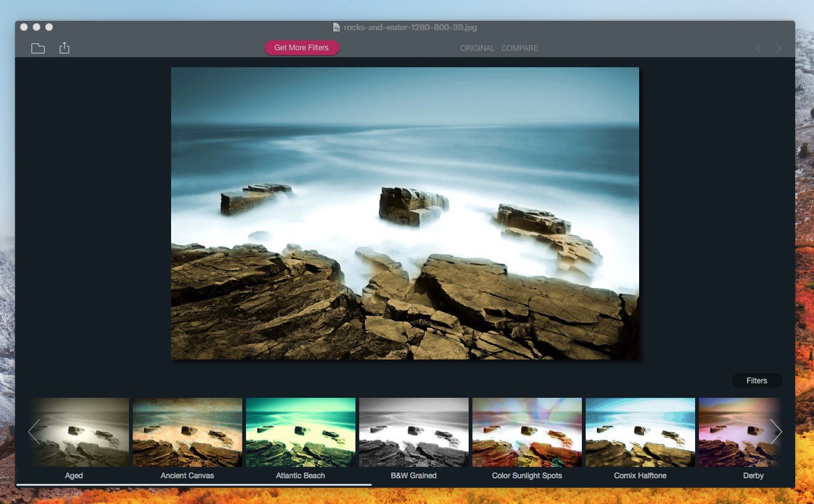The height and width of the screenshot is (504, 814).
Task: Select the Ancient Canvas filter
Action: tap(188, 432)
